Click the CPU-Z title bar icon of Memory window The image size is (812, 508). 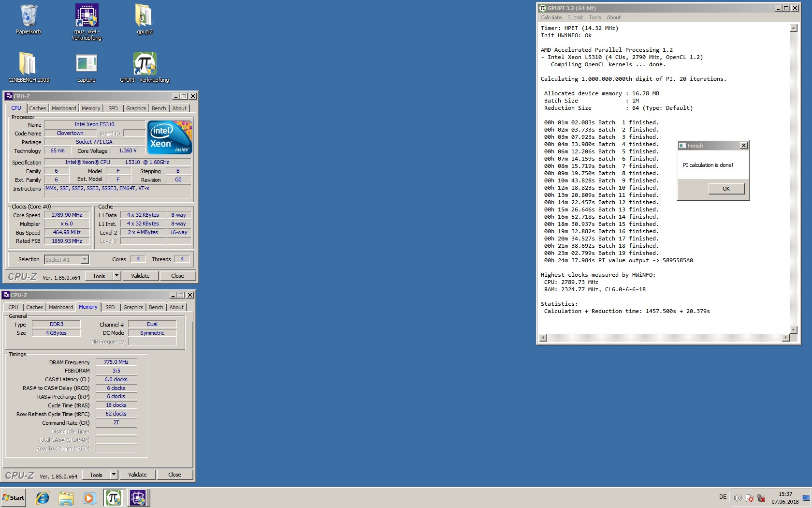click(x=5, y=295)
